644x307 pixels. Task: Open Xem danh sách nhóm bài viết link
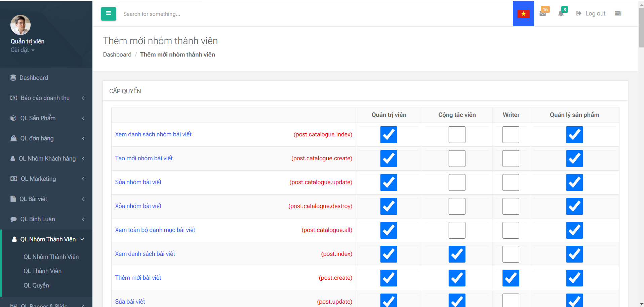click(153, 134)
